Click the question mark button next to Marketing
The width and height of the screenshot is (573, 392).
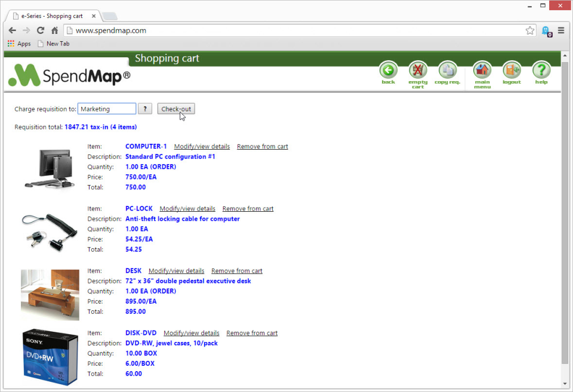point(144,109)
